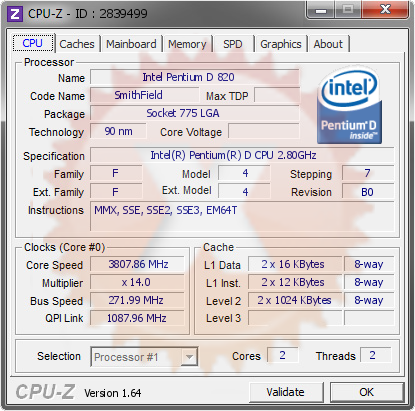The image size is (415, 411).
Task: Show the About tab
Action: pos(328,44)
